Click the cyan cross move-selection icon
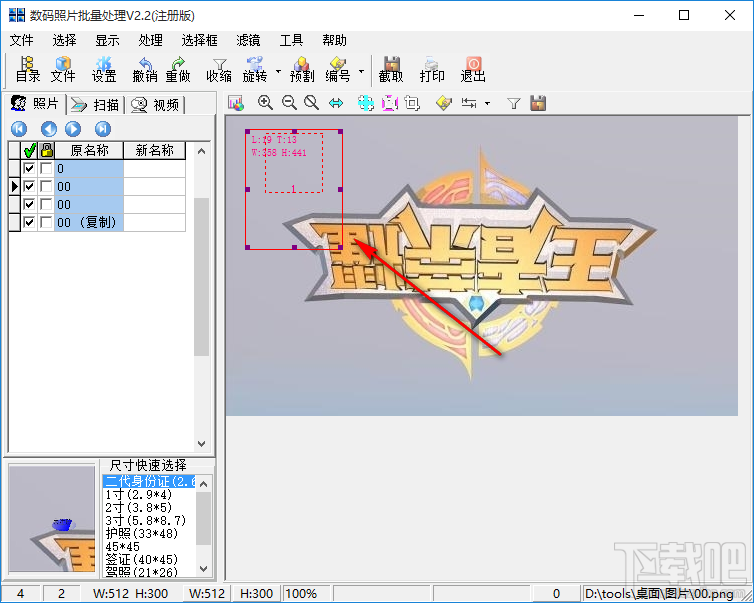 pos(366,103)
